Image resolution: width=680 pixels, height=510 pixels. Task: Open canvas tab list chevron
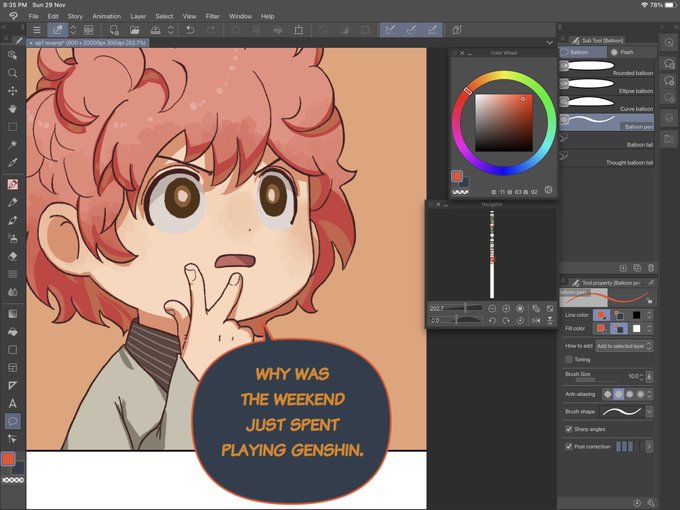pyautogui.click(x=549, y=42)
